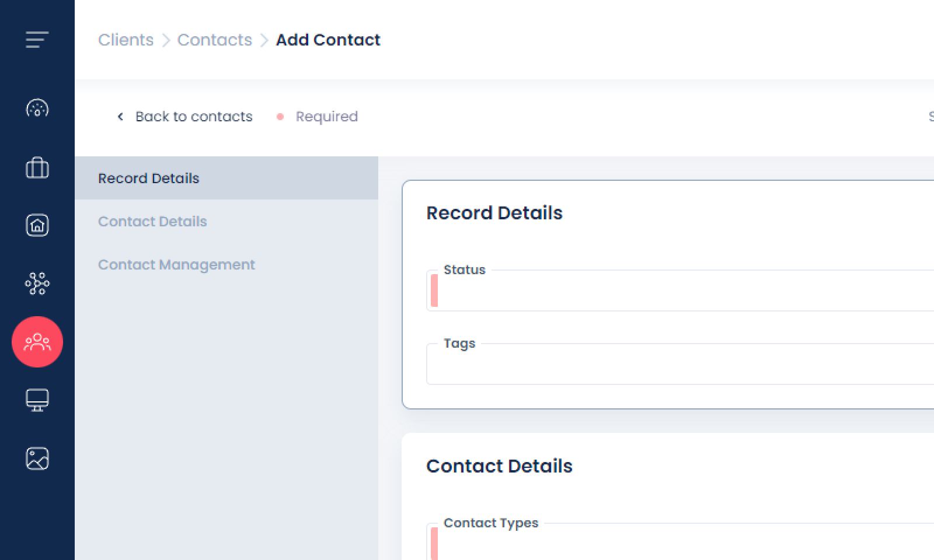This screenshot has width=934, height=560.
Task: Go to Contacts breadcrumb link
Action: point(214,40)
